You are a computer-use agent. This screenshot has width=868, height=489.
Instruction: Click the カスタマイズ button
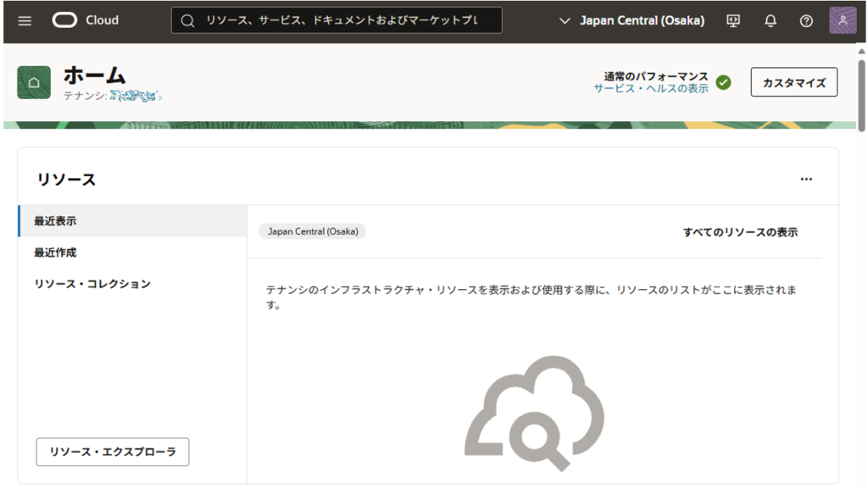pos(794,82)
